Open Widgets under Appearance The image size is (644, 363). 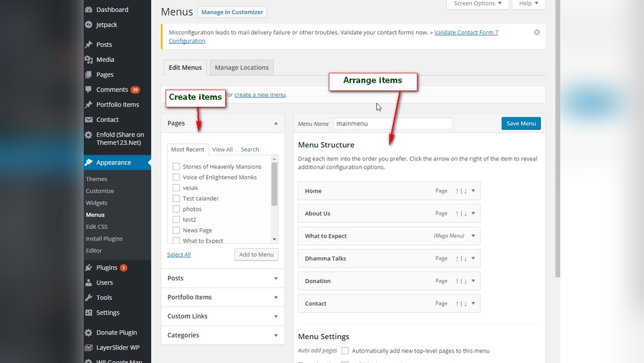tap(97, 202)
